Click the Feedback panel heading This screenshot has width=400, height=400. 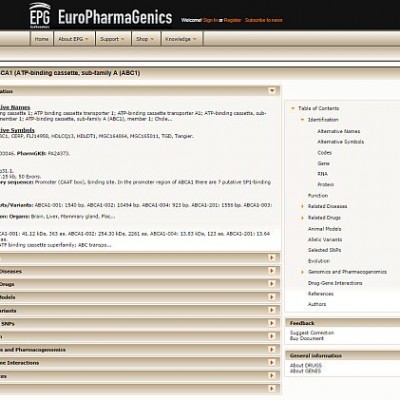pos(302,323)
